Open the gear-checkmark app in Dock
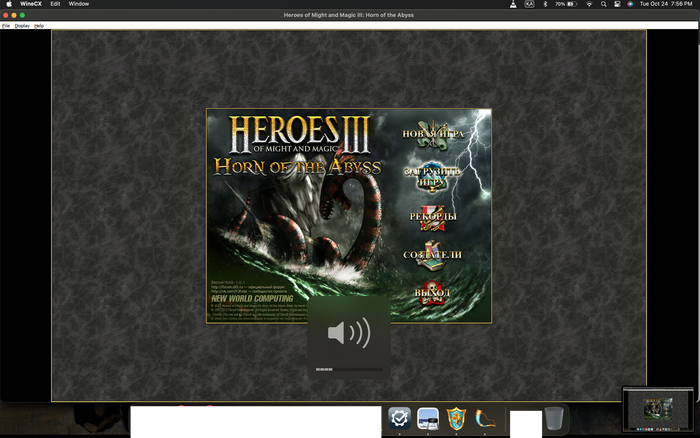 [x=399, y=418]
